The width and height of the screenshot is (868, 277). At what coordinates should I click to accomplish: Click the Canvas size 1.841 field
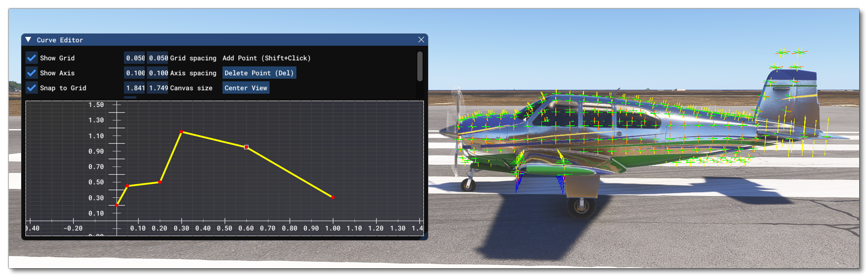(135, 88)
